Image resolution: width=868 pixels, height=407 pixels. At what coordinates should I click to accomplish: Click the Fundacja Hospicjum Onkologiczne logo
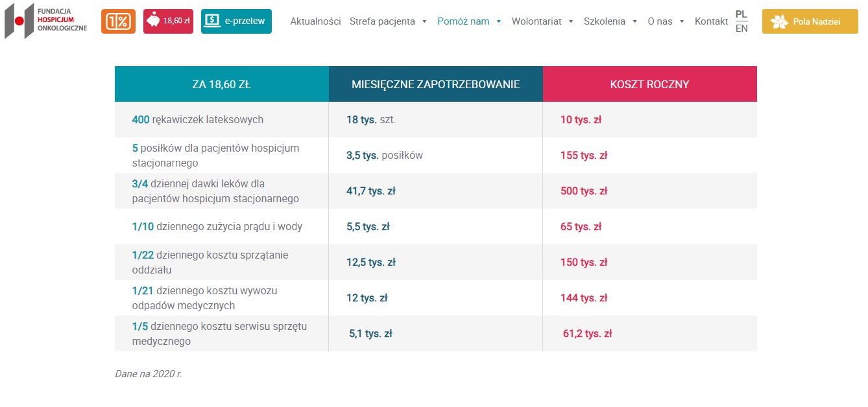tap(45, 21)
